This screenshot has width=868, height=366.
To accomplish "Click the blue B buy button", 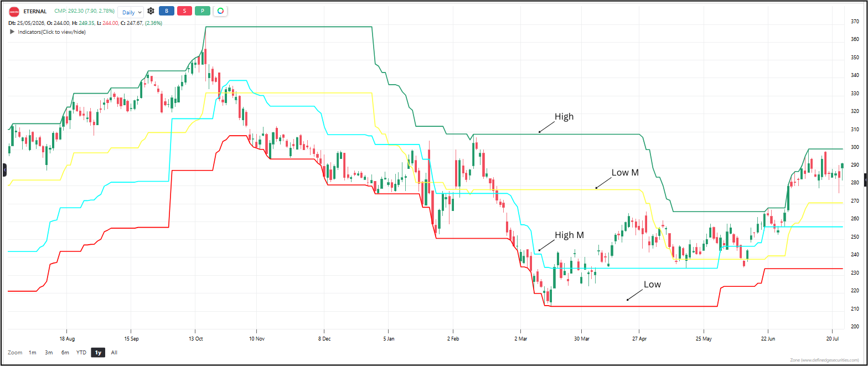I will pyautogui.click(x=166, y=11).
